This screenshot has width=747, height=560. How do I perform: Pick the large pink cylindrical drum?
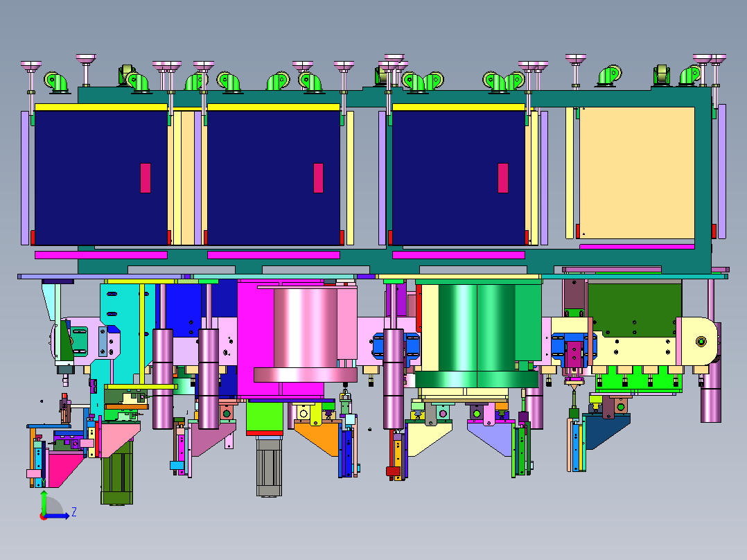[306, 333]
